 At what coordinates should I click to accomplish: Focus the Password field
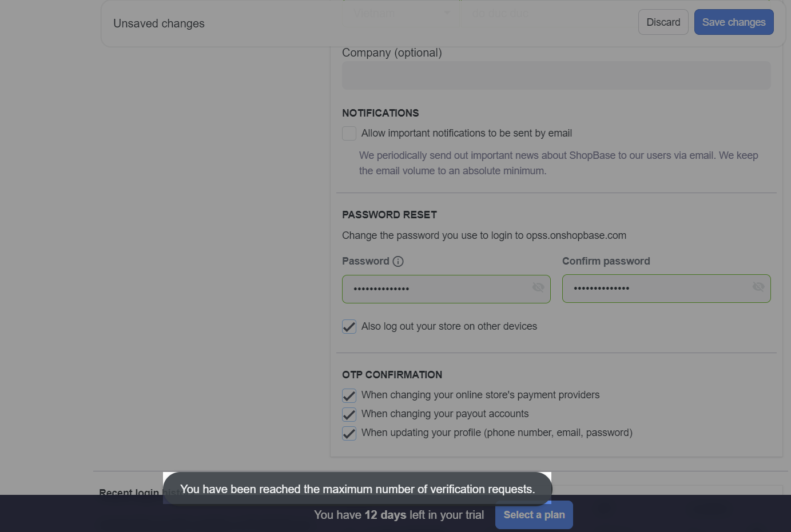coord(446,289)
